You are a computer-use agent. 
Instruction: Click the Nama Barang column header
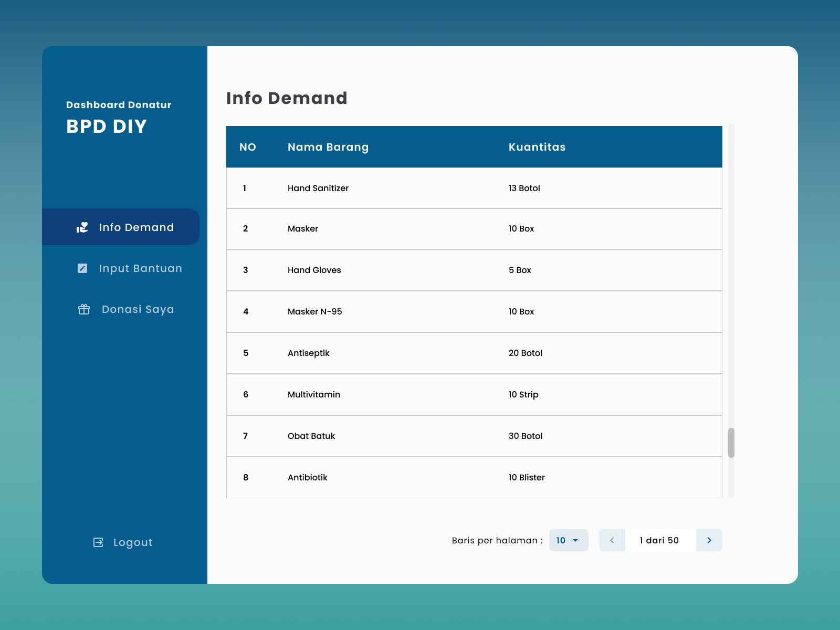[328, 147]
